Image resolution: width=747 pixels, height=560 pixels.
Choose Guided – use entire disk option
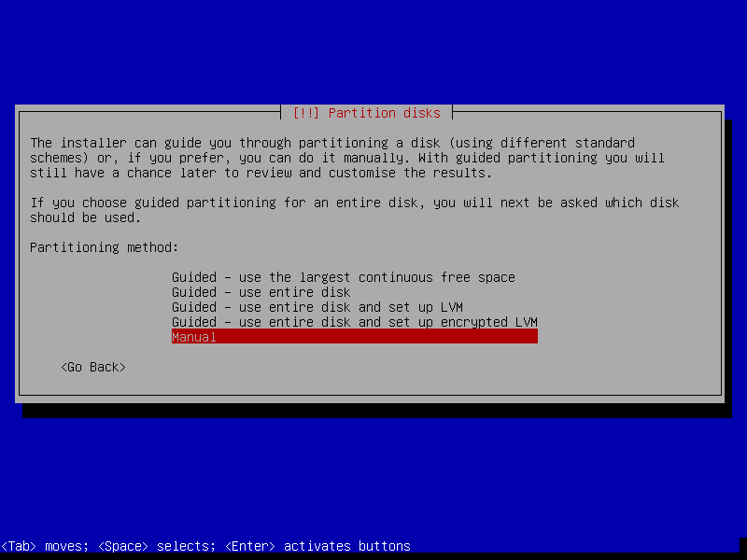(261, 292)
